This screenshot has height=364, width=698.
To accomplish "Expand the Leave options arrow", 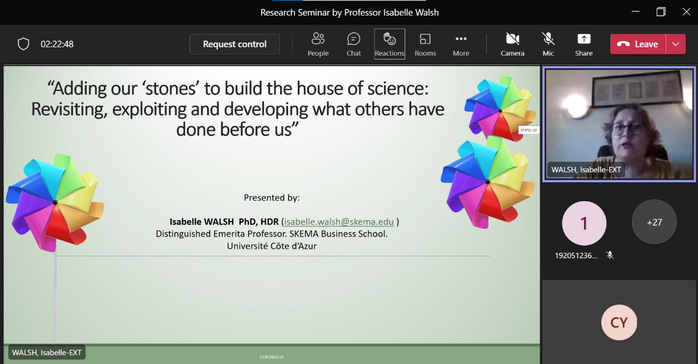I will point(676,44).
